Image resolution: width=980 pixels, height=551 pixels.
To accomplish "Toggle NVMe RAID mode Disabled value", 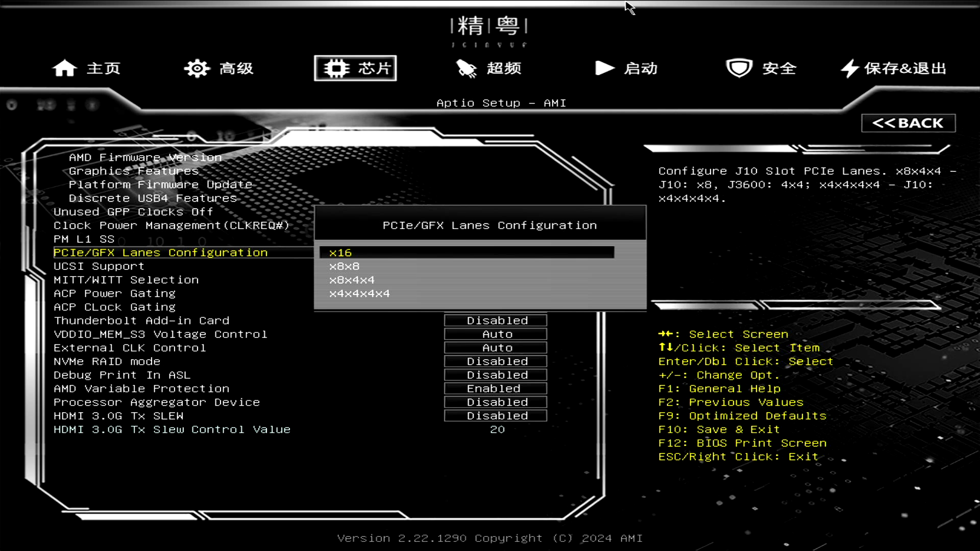I will 495,362.
